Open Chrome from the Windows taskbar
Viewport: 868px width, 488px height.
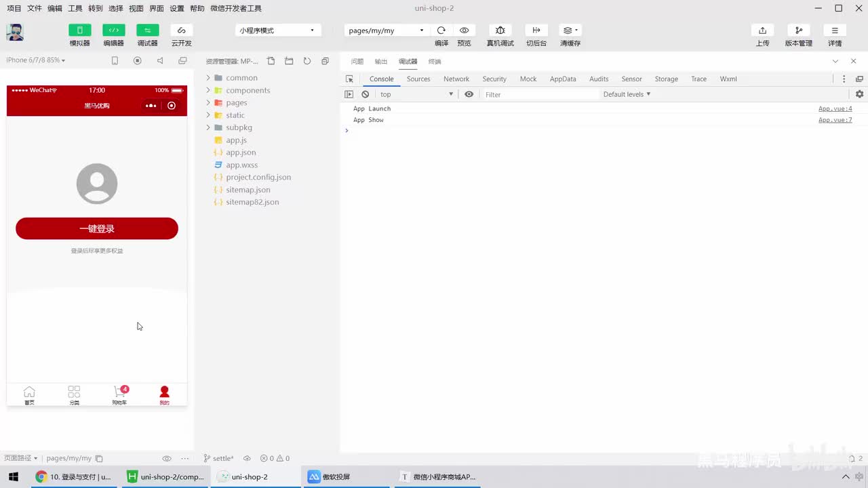[75, 476]
